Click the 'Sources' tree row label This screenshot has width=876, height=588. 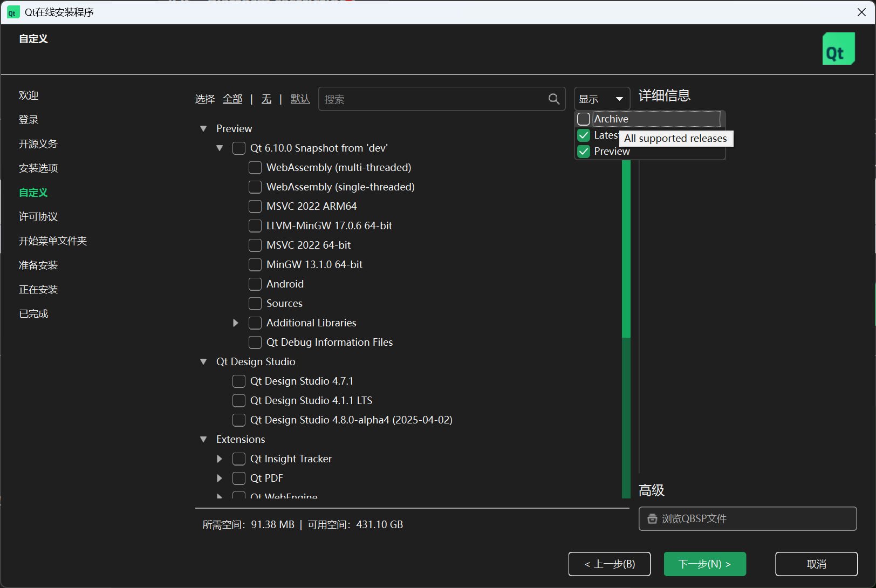pos(284,303)
